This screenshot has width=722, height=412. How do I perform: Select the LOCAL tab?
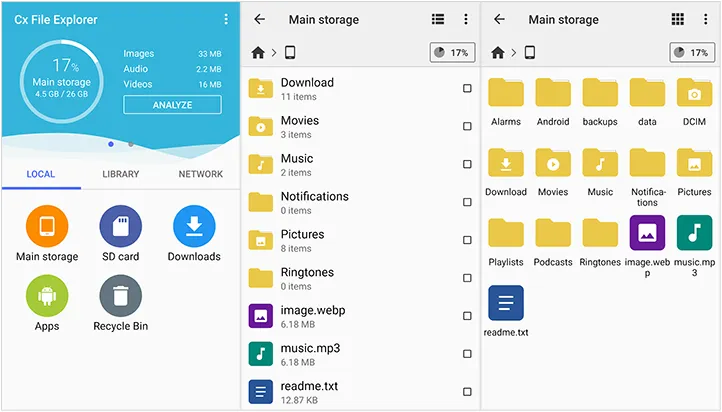41,174
